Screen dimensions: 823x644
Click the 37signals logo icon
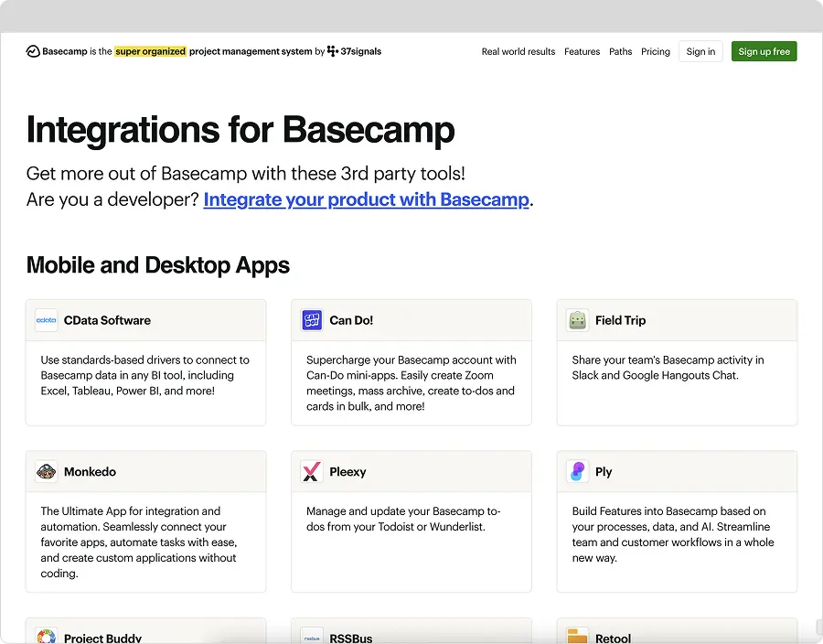(x=333, y=52)
